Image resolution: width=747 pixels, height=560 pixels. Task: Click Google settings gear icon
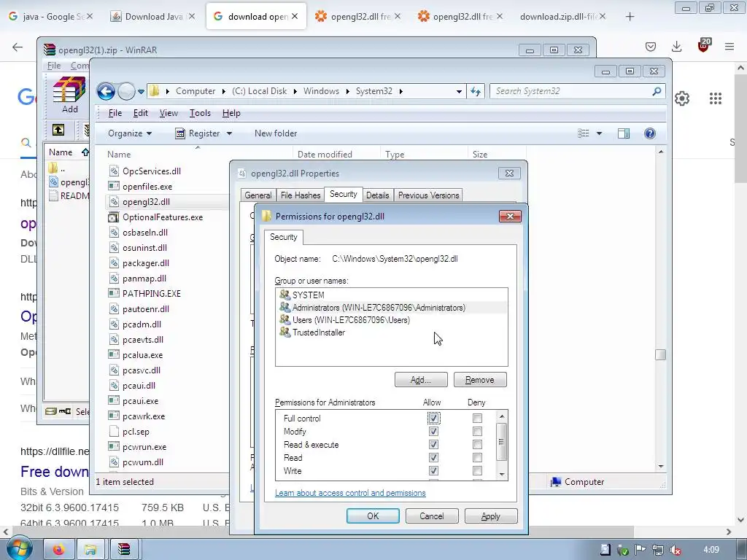click(682, 98)
